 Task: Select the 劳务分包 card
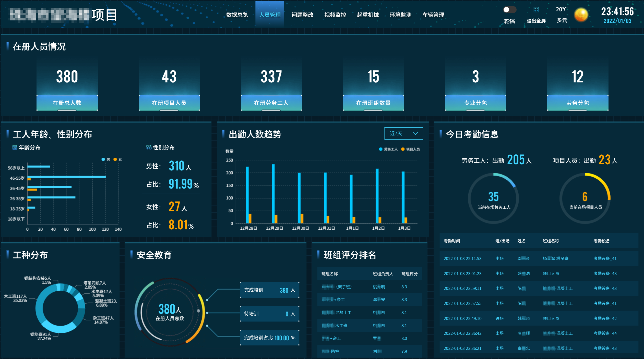pos(578,84)
